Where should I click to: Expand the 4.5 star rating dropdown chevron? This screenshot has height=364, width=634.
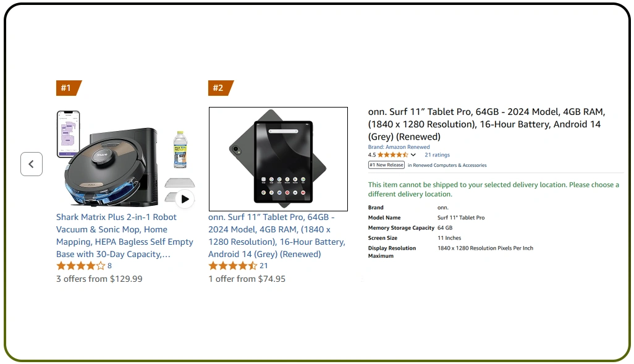point(413,155)
